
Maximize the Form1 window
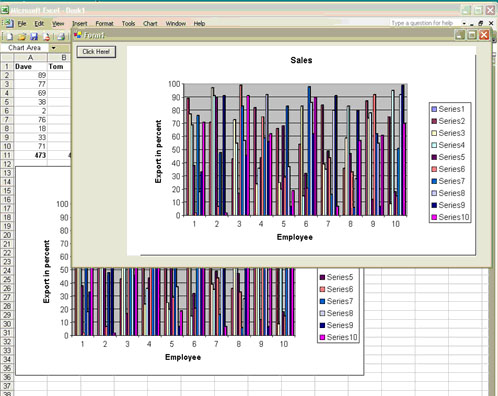click(472, 35)
